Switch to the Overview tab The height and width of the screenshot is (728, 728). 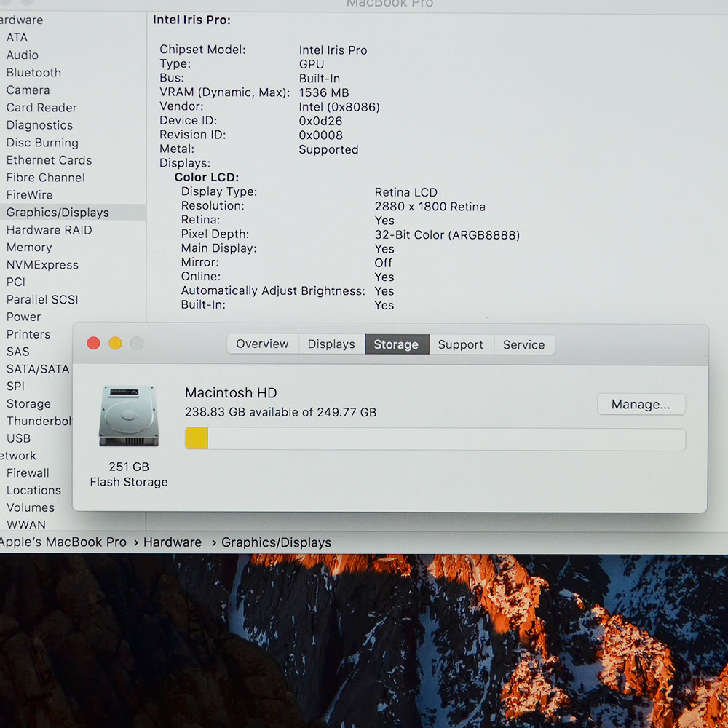click(262, 344)
